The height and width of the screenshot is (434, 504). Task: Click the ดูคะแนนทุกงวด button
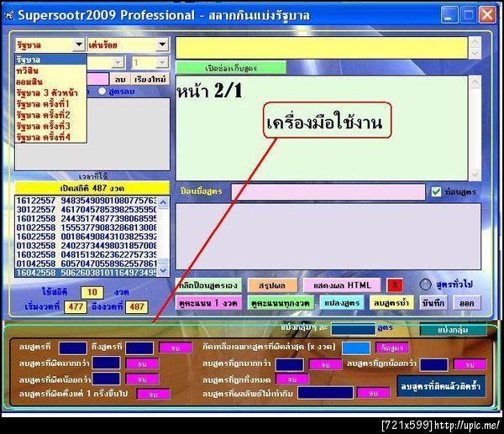281,303
